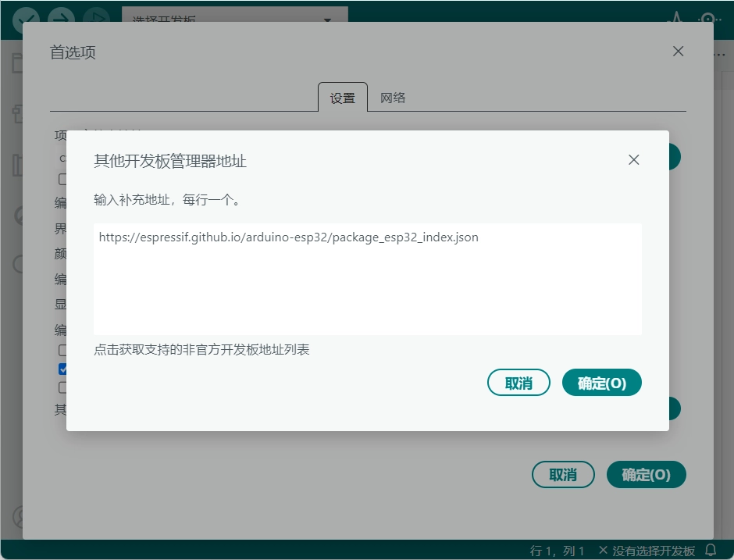734x560 pixels.
Task: Close the 其他开发板管理器地址 dialog with X
Action: [x=633, y=160]
